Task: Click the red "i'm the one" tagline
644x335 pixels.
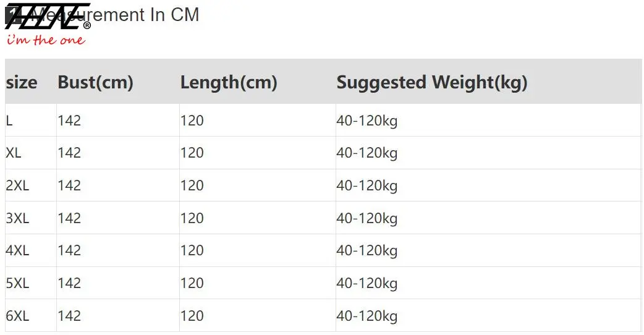Action: (46, 41)
